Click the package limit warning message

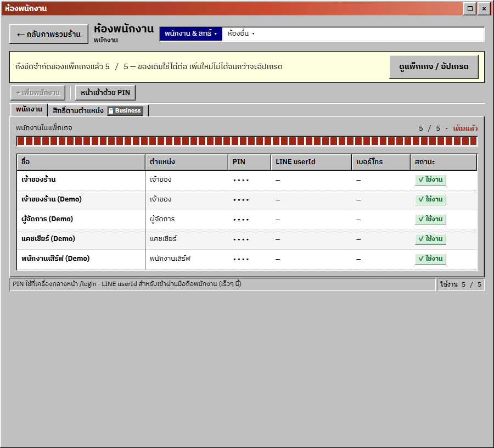coord(149,67)
